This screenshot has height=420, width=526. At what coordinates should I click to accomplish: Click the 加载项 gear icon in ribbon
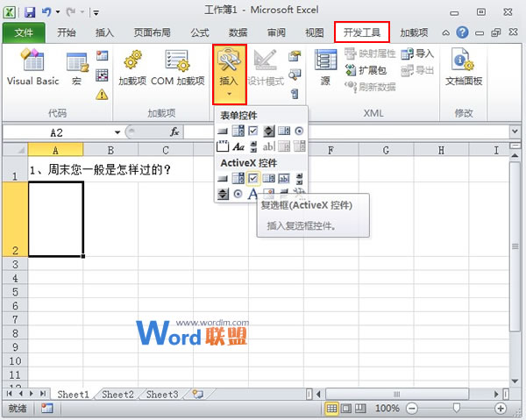(x=132, y=69)
